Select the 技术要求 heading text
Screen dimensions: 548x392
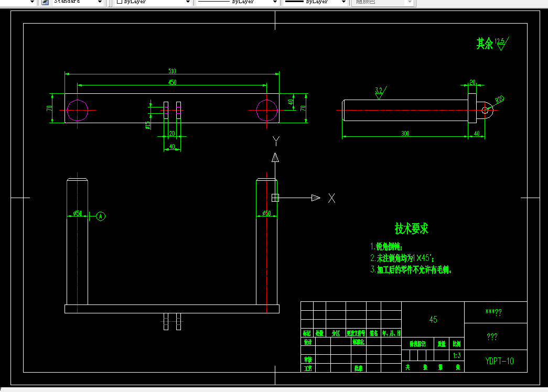pos(411,228)
